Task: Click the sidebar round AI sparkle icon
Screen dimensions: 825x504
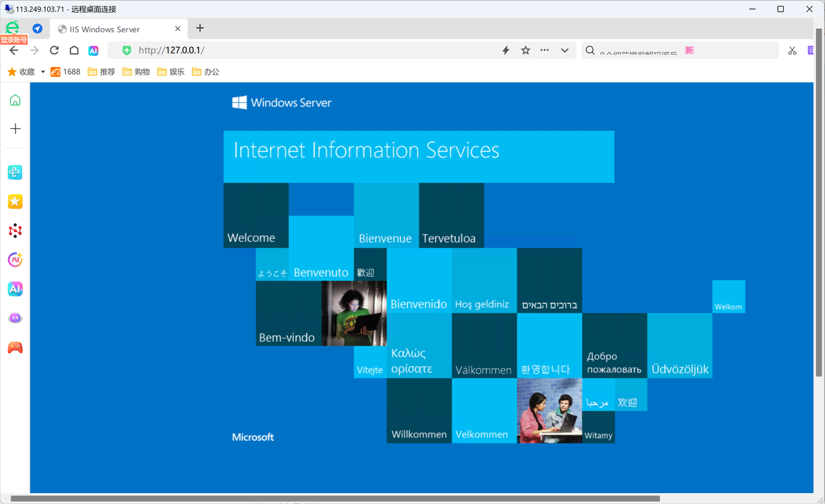Action: [x=15, y=260]
